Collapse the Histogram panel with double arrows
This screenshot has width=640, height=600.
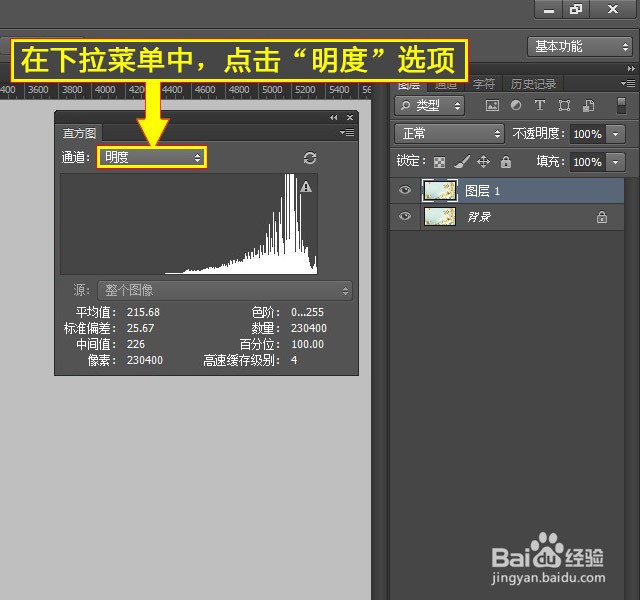click(334, 118)
